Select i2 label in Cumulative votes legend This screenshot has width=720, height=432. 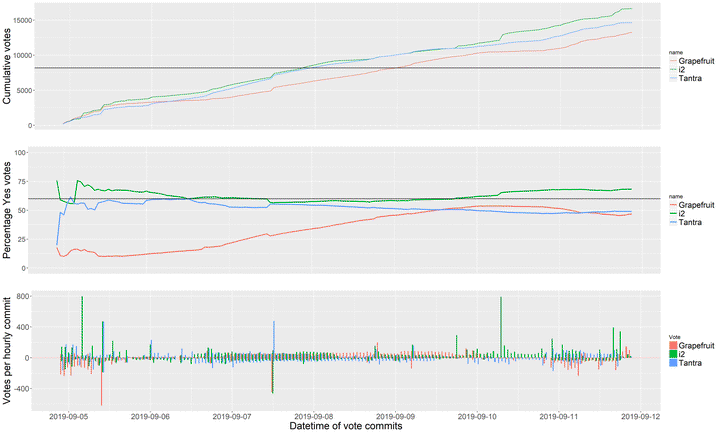point(681,70)
